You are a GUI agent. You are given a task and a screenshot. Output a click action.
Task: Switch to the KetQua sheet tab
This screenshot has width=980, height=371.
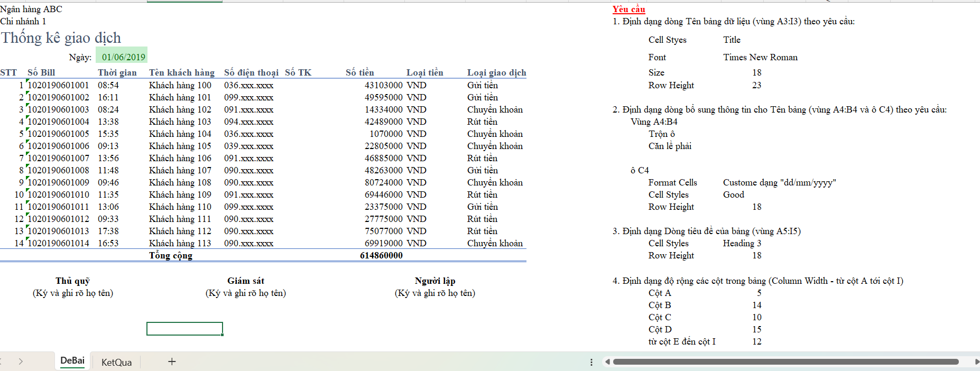[x=116, y=362]
